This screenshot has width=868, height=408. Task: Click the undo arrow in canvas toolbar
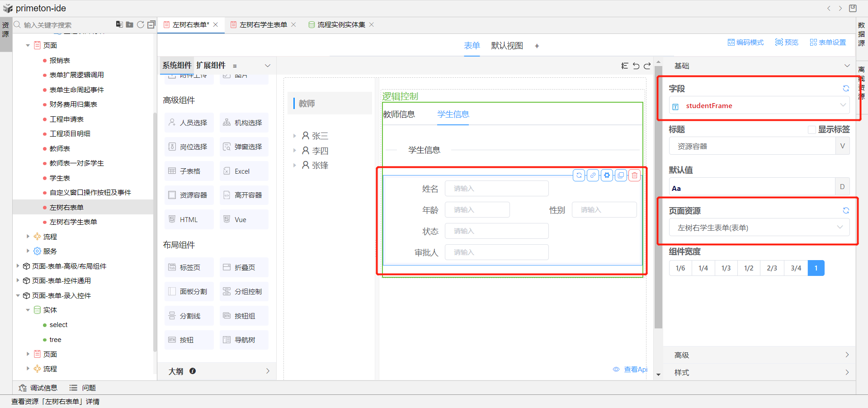tap(636, 66)
